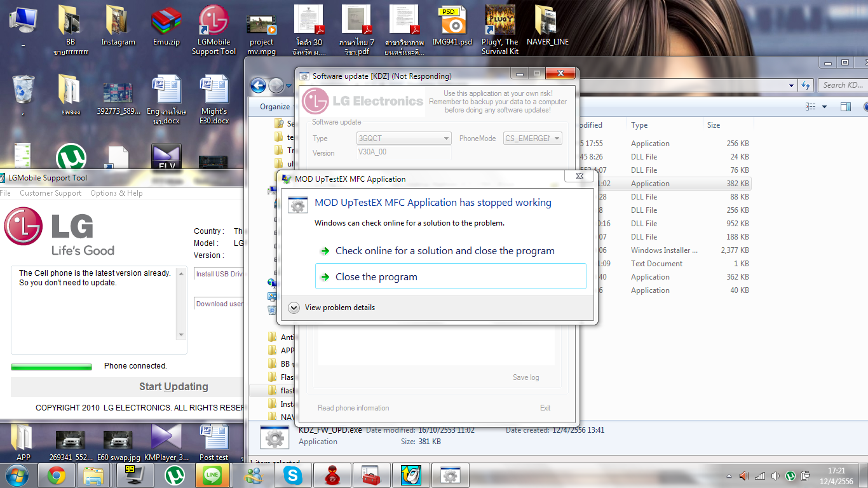Open Windows Explorer from the taskbar
Viewport: 868px width, 488px height.
[x=94, y=475]
